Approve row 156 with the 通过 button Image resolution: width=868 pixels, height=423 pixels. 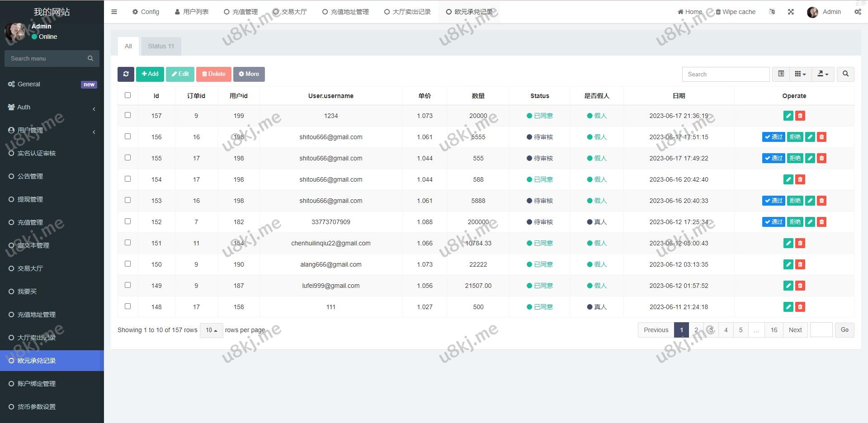click(773, 137)
